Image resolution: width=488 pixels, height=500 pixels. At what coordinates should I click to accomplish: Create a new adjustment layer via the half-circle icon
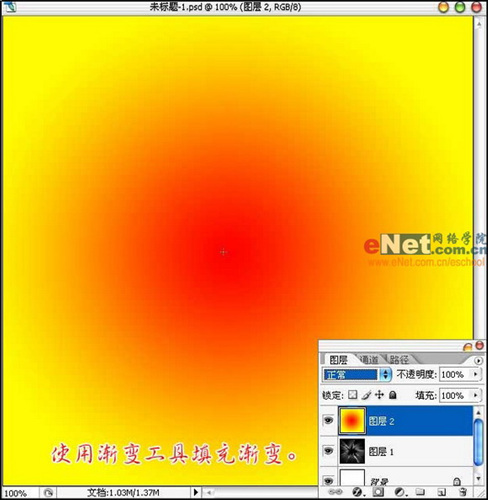coord(399,492)
